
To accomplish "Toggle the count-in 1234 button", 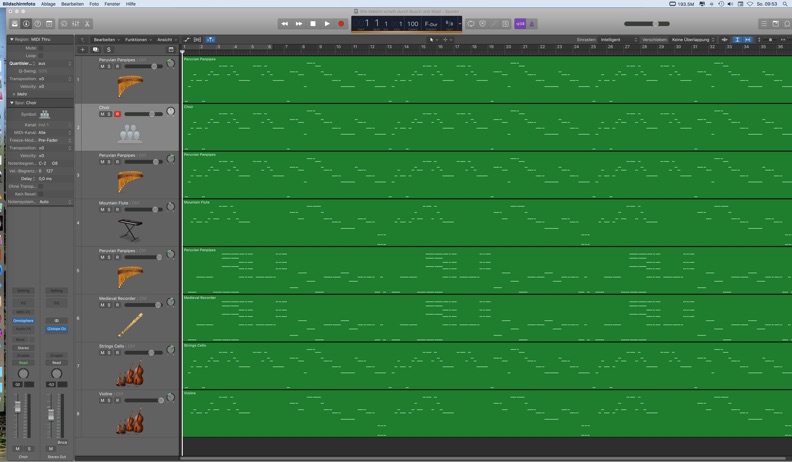I will [x=520, y=24].
